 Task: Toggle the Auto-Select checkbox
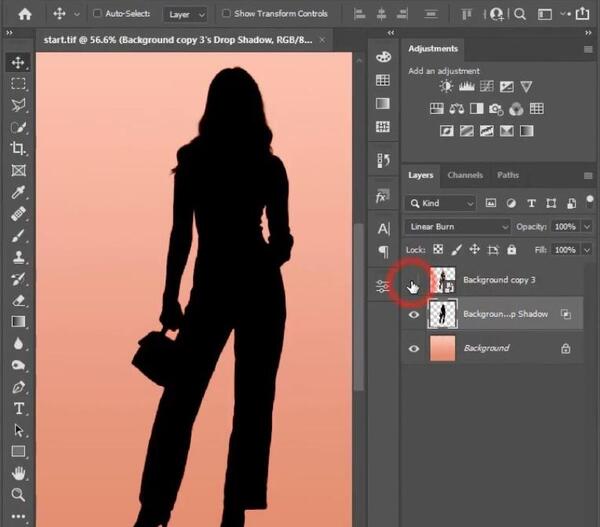(97, 13)
